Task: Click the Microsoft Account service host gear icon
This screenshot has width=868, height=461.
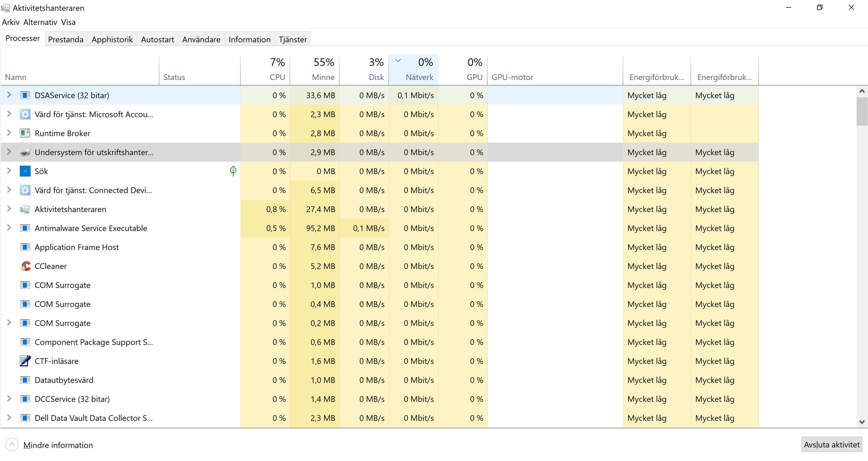Action: (25, 114)
